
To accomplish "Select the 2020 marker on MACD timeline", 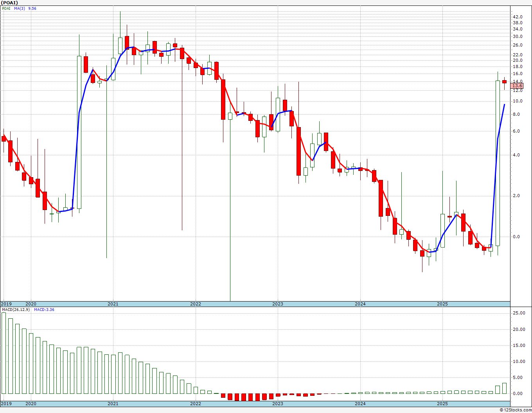I will (x=31, y=404).
